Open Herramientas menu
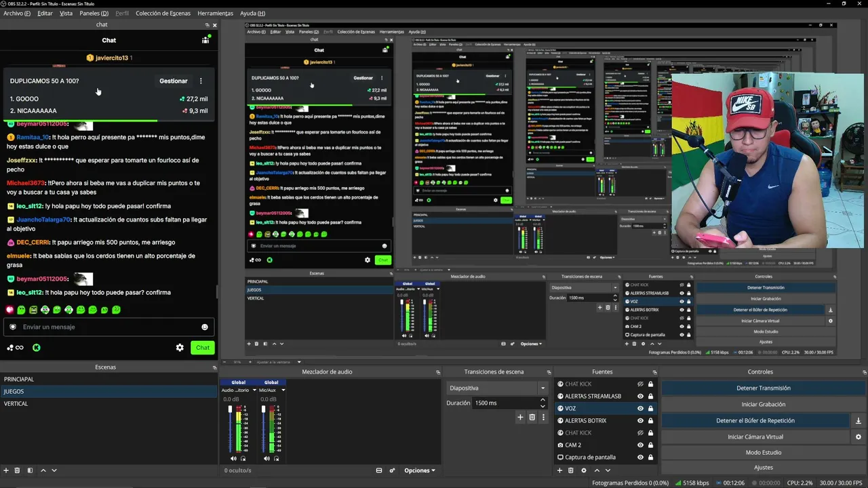 click(x=215, y=14)
